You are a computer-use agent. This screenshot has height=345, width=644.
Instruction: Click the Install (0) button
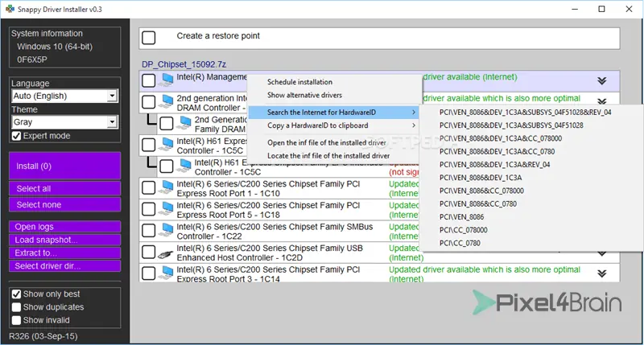[x=65, y=166]
